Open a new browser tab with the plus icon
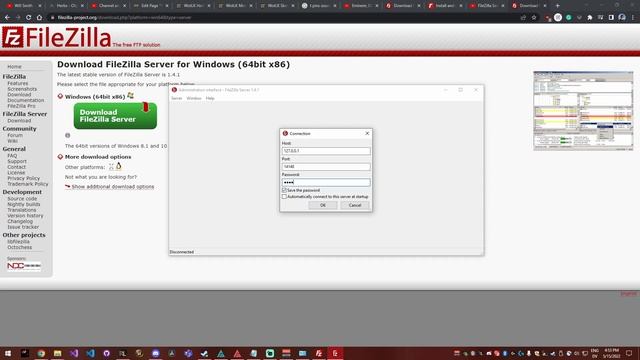This screenshot has height=360, width=640. coord(558,6)
